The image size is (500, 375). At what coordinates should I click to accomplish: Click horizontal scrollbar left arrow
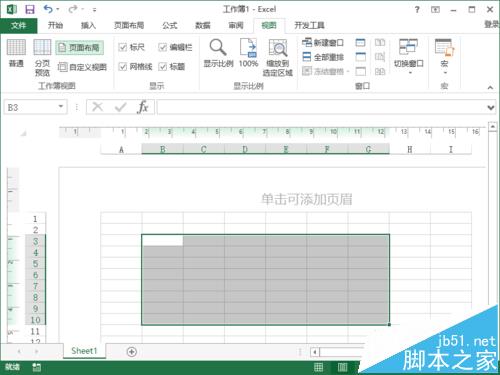tap(315, 352)
